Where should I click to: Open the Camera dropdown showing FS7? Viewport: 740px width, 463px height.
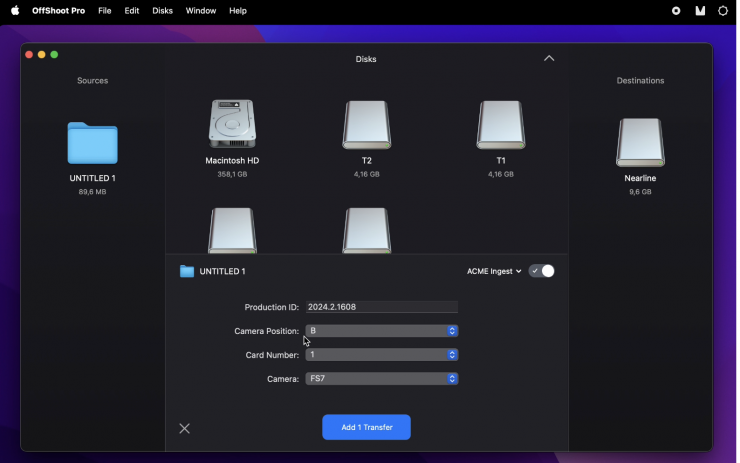[x=382, y=379]
